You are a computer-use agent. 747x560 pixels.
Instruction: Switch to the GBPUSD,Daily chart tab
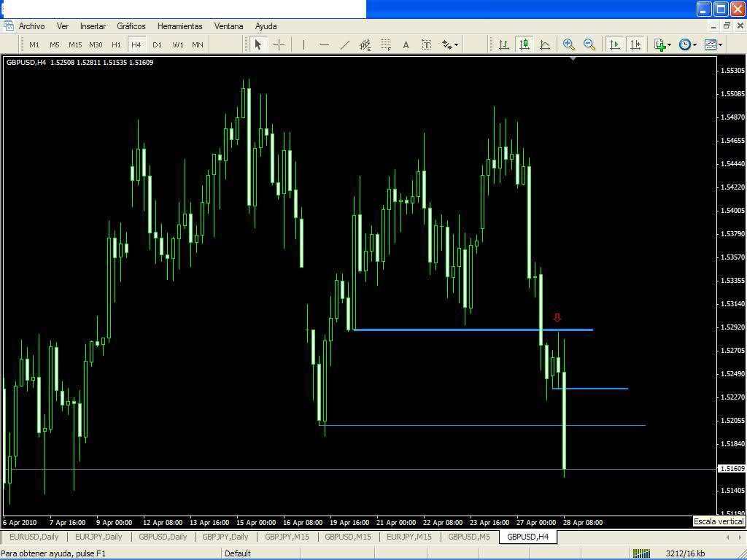point(163,537)
